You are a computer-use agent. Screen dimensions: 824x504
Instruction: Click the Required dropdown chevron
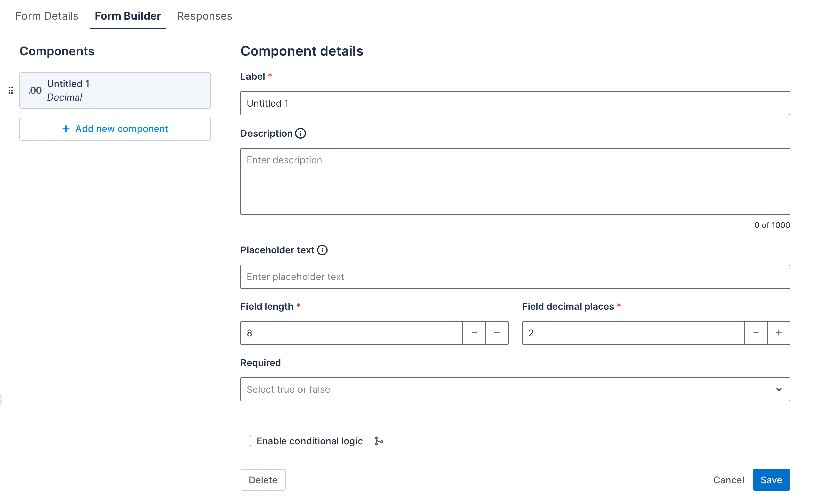coord(778,389)
